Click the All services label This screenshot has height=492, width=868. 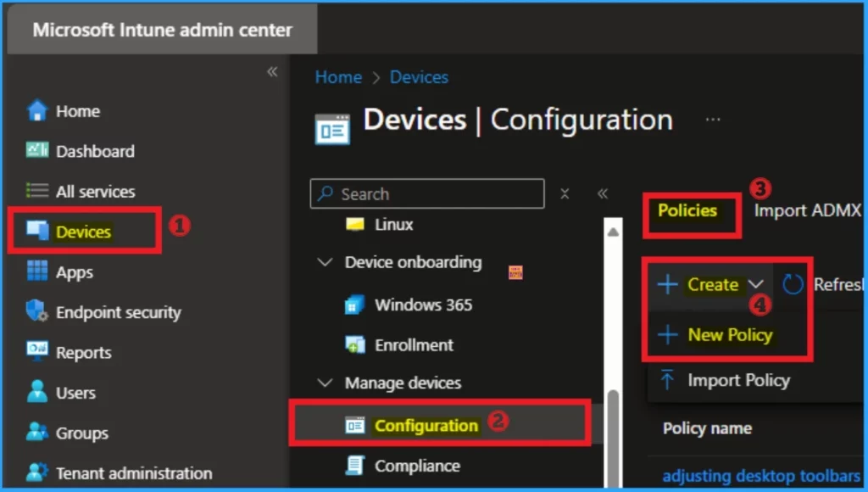click(x=95, y=192)
